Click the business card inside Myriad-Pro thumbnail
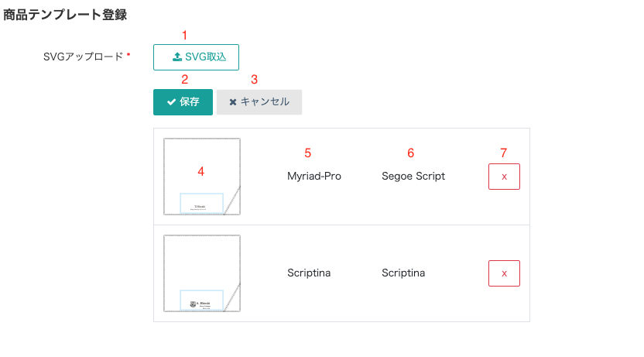Viewport: 644px width, 357px height. (201, 203)
